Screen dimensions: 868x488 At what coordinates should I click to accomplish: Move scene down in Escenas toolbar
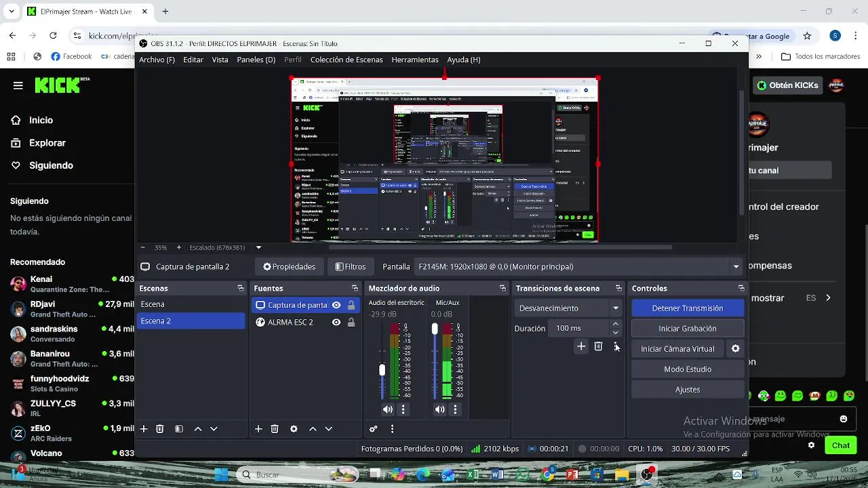click(x=214, y=429)
